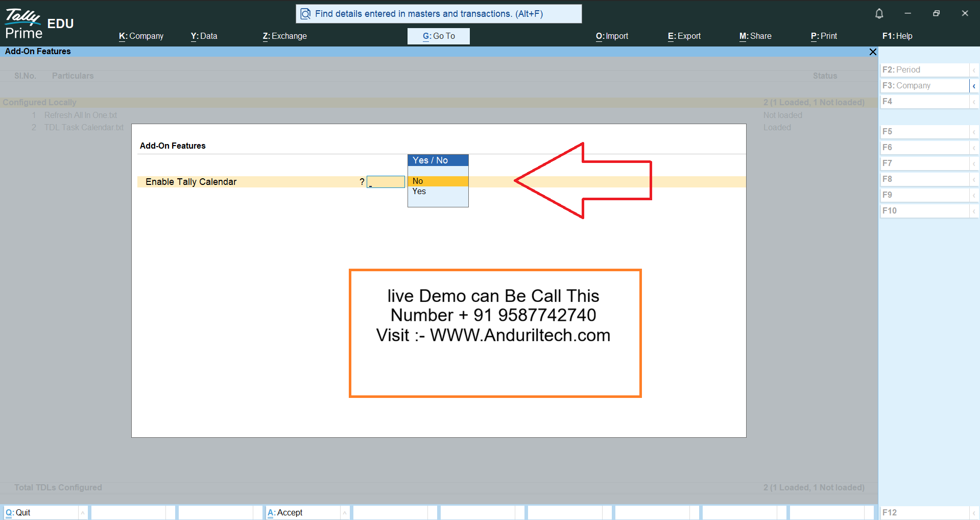Click the F7 sidebar button

pos(924,163)
